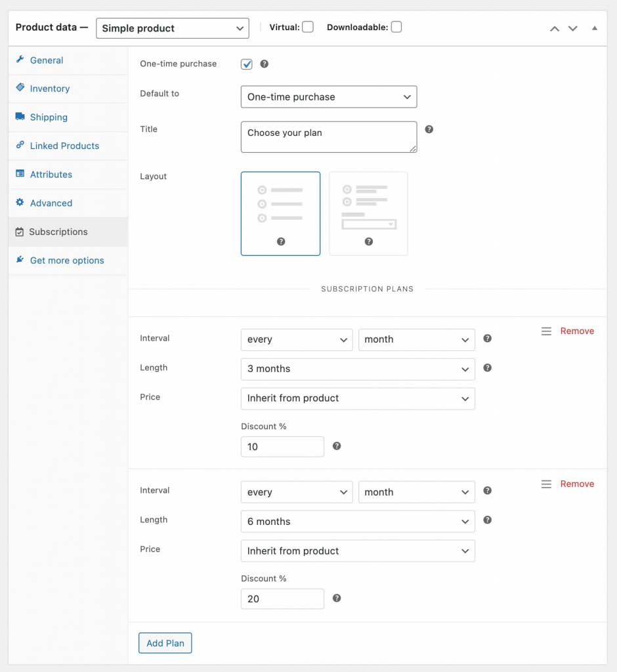Click help icon beside Title field
The image size is (617, 672).
[x=429, y=129]
